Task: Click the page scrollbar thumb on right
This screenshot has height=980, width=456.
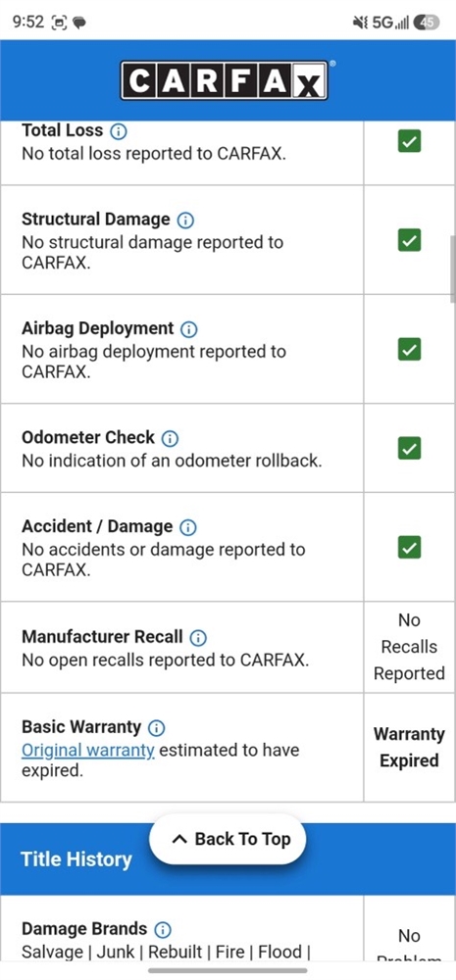Action: (452, 269)
